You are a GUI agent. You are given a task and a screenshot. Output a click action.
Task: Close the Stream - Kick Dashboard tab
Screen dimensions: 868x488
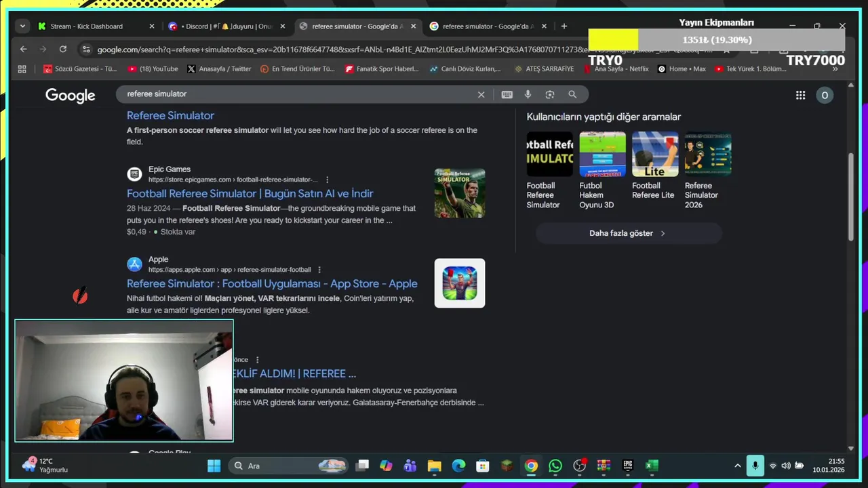coord(152,26)
